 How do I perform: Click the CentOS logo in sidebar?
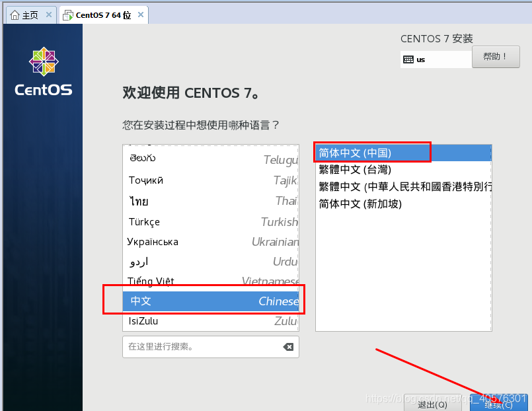point(44,71)
